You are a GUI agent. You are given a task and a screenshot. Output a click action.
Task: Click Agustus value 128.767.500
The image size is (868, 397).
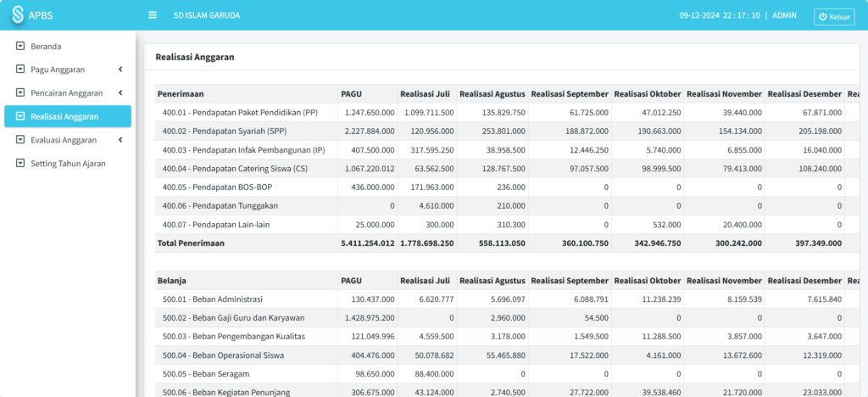503,168
